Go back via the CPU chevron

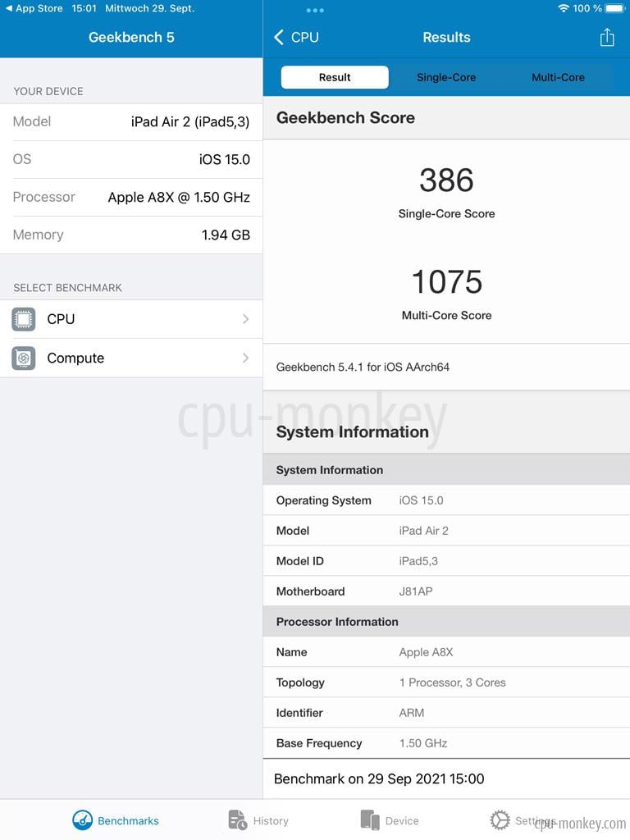(296, 38)
